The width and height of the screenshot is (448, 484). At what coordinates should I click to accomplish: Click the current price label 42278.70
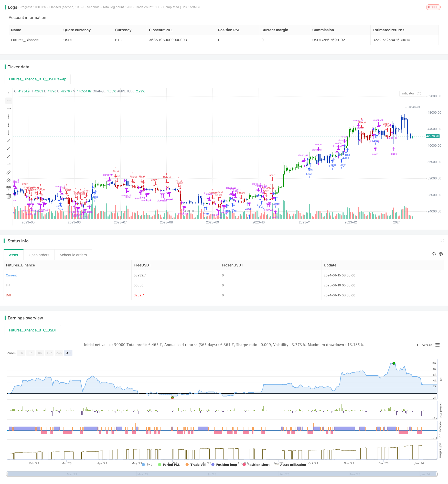point(433,136)
